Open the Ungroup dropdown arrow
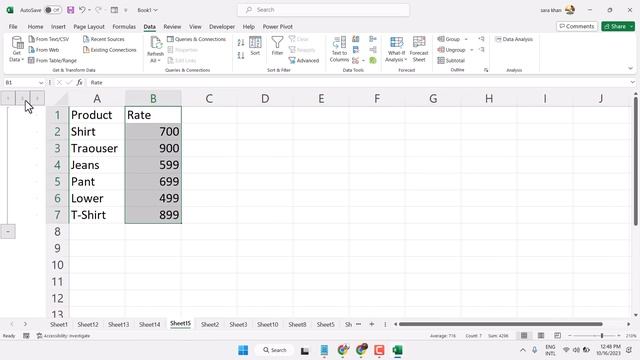The height and width of the screenshot is (360, 640). [x=471, y=50]
